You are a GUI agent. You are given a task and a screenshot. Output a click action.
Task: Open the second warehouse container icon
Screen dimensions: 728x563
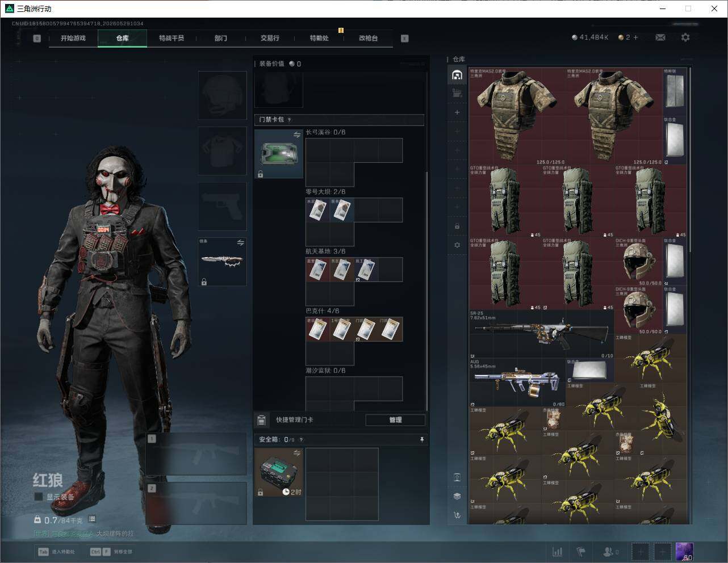[457, 93]
